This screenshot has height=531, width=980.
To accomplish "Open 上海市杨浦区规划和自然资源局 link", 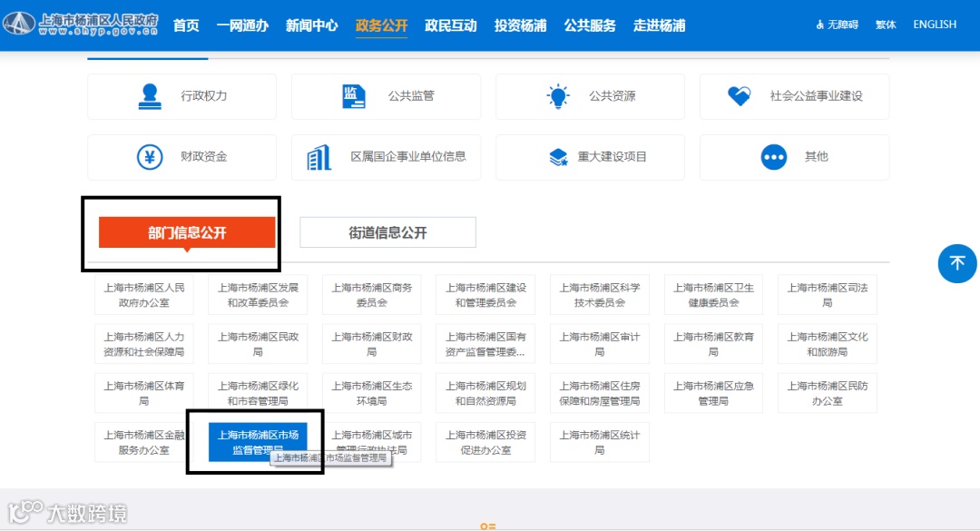I will point(485,393).
